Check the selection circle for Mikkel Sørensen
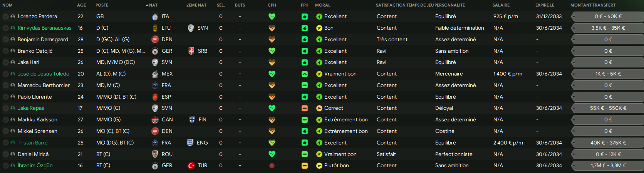The image size is (644, 173). [5, 131]
